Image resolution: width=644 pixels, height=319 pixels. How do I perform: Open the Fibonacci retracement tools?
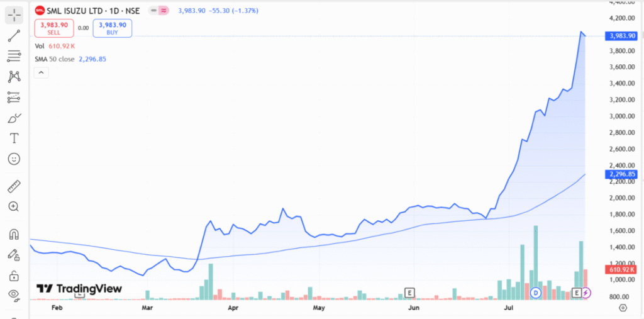click(x=14, y=55)
